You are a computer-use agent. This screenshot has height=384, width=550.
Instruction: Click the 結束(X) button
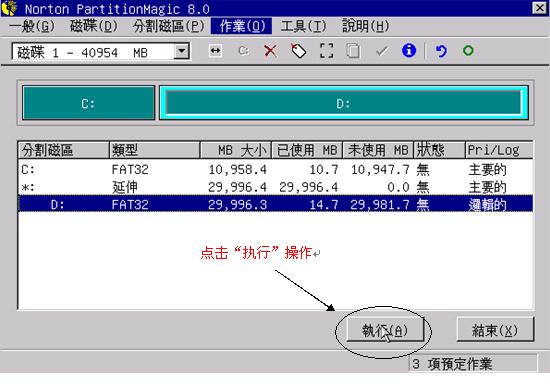495,330
